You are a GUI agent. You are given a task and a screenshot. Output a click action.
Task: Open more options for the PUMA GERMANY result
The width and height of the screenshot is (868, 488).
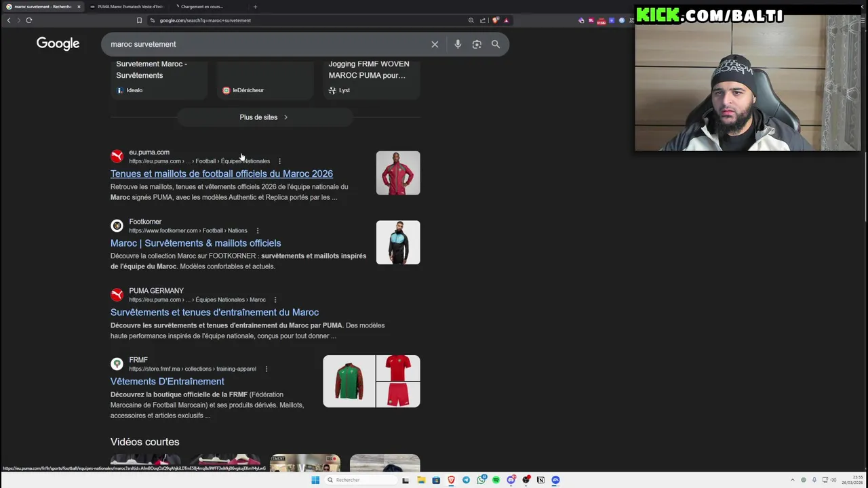[275, 300]
